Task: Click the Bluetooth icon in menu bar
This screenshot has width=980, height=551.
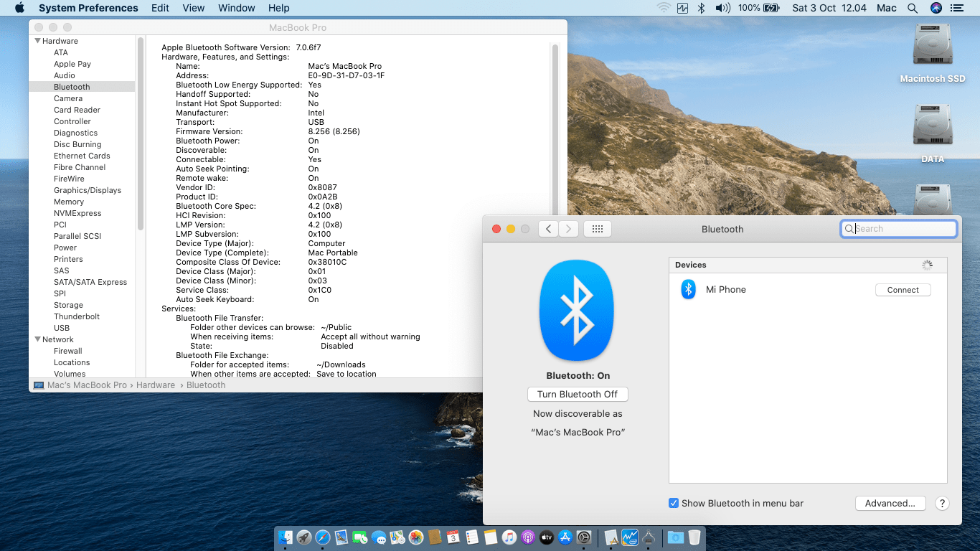Action: pos(702,8)
